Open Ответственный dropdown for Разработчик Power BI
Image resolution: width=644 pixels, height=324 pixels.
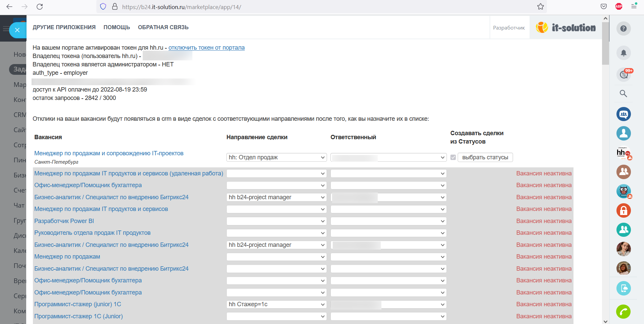click(388, 221)
